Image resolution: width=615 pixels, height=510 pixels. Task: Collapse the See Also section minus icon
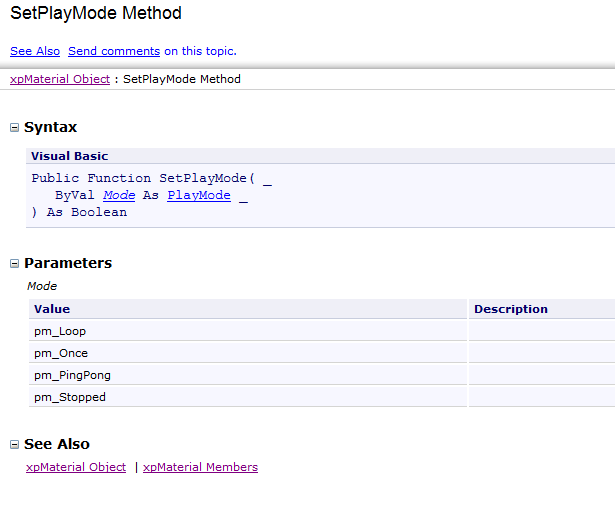tap(14, 445)
